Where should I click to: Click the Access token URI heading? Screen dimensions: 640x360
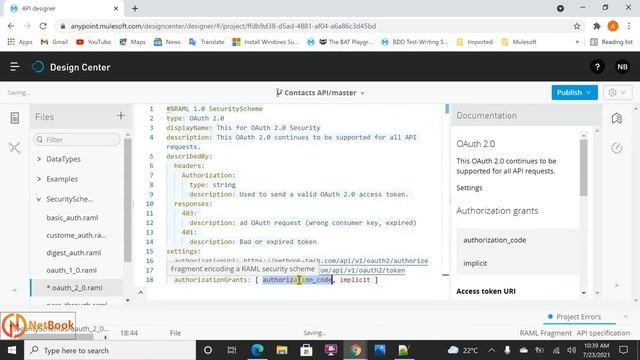click(x=486, y=291)
